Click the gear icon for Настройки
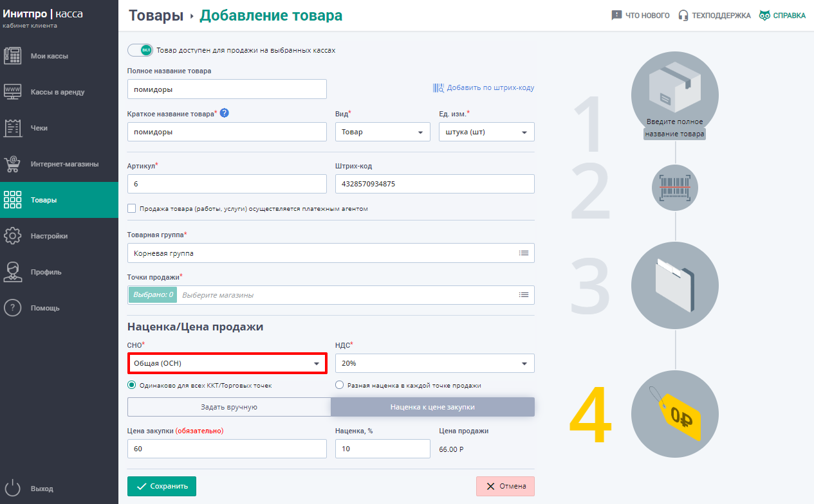This screenshot has width=814, height=504. coord(13,236)
